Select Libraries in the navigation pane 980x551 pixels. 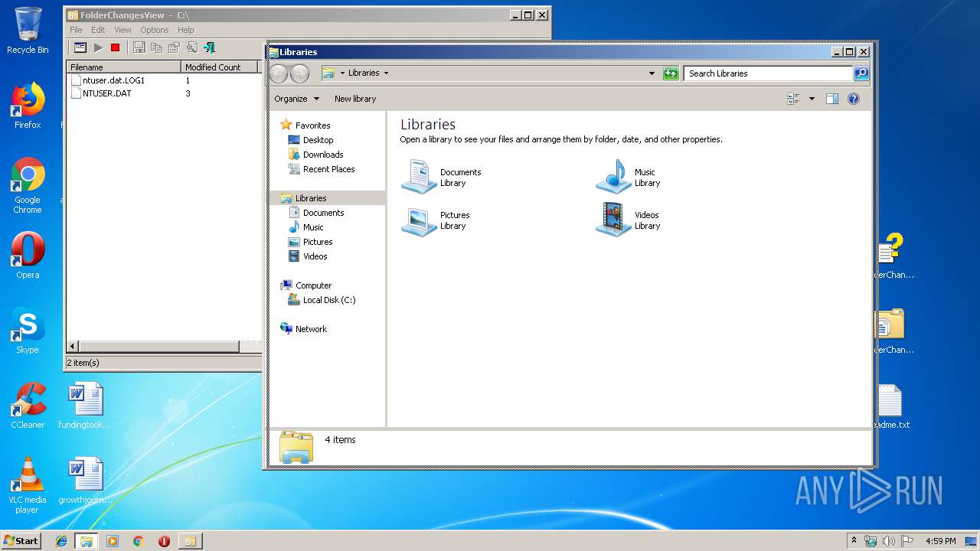coord(304,198)
